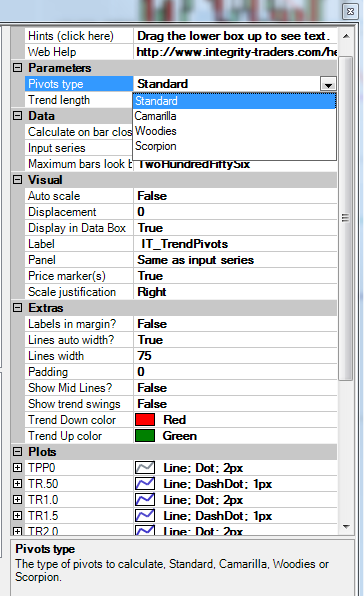Select the Pivots type property label
The image size is (364, 596).
79,84
